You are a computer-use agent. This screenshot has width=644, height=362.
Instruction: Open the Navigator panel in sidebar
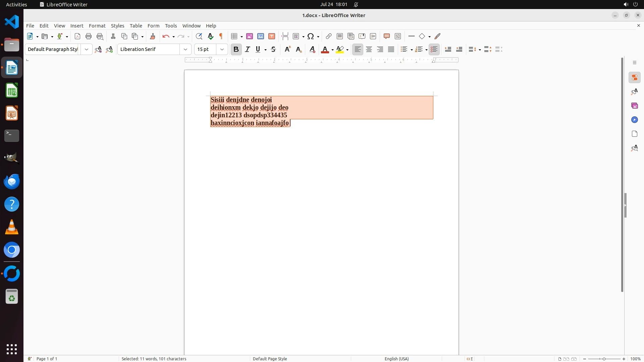[634, 120]
